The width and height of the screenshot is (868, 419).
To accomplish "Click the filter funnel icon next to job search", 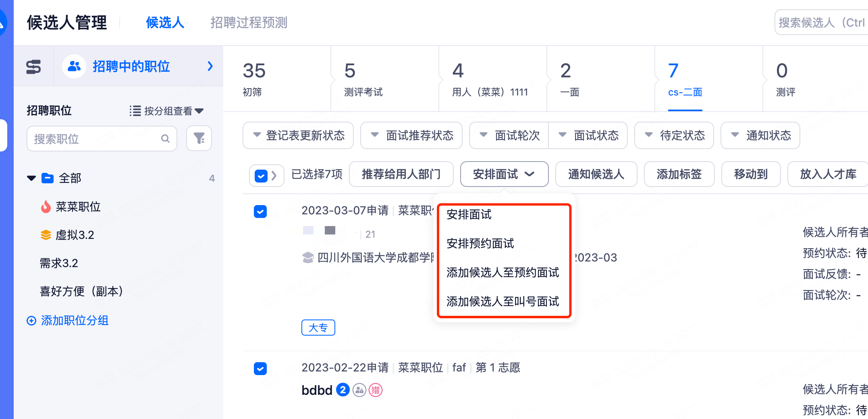I will coord(199,139).
